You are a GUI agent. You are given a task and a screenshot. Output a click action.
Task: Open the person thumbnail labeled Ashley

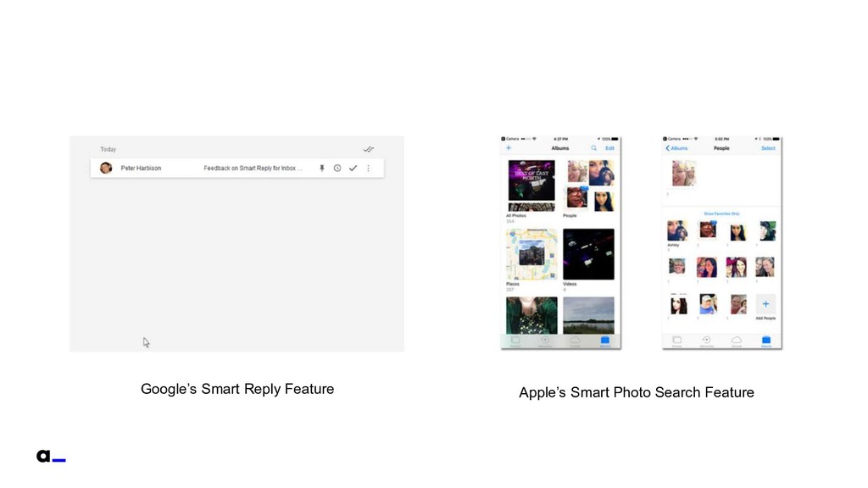[677, 230]
